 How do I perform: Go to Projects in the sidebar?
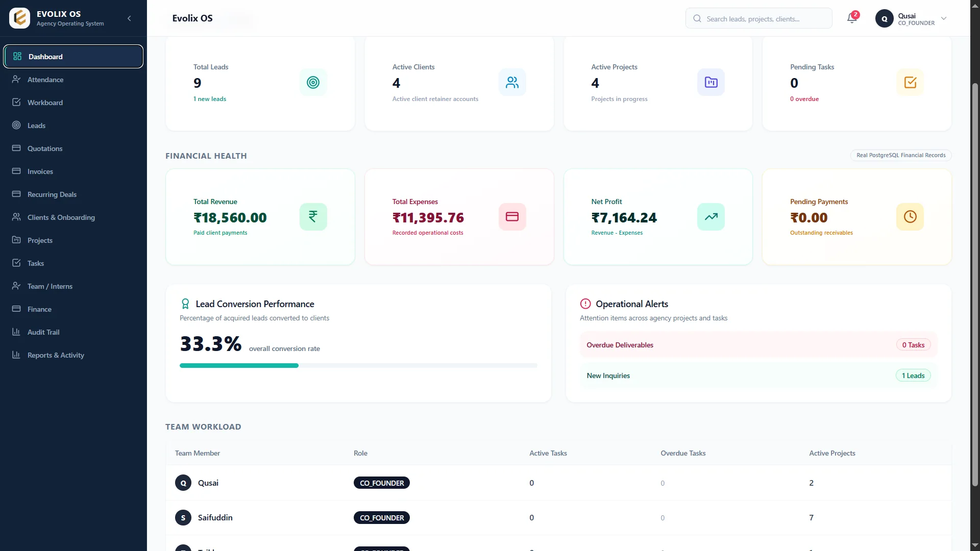click(x=73, y=240)
